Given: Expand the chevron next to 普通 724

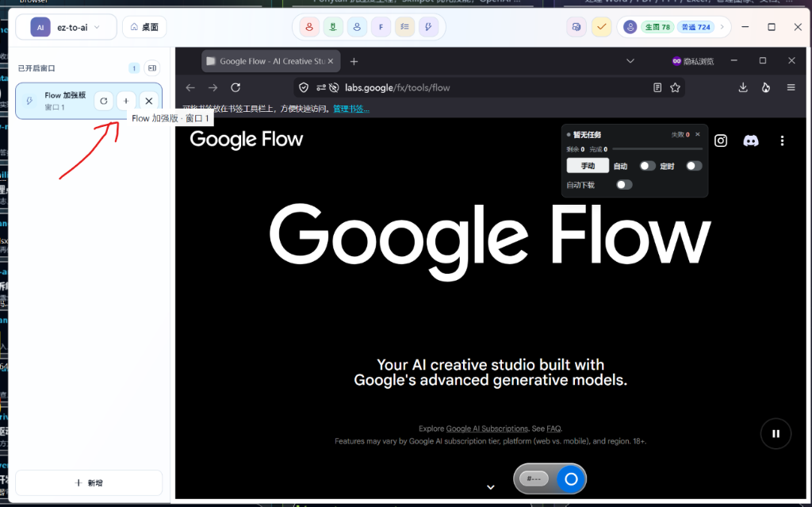Looking at the screenshot, I should (x=722, y=27).
